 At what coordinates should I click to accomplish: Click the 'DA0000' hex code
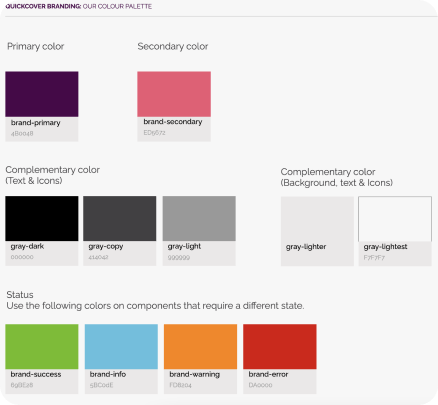(260, 385)
